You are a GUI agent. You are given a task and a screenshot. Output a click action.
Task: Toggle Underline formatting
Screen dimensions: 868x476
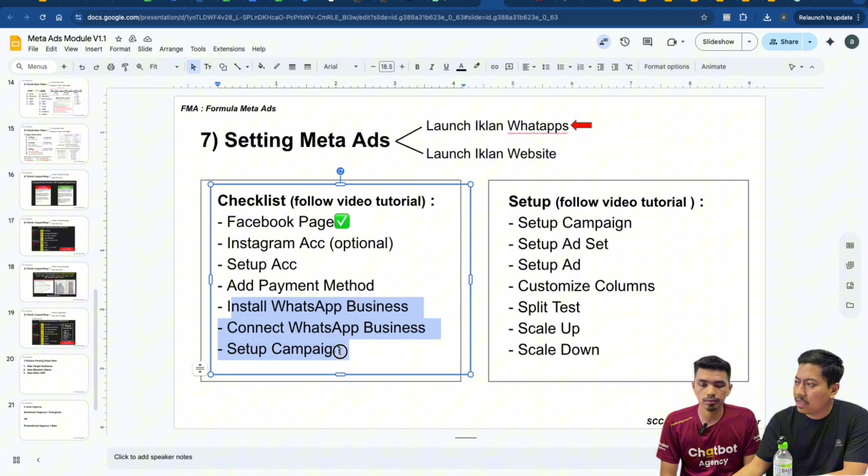point(446,67)
